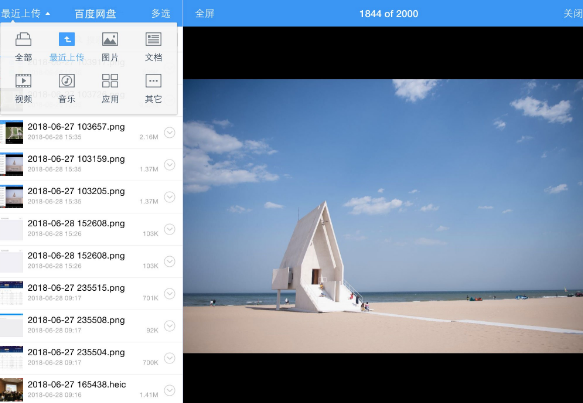Expand options arrow for 2018-06-27 235515.png

(x=170, y=294)
